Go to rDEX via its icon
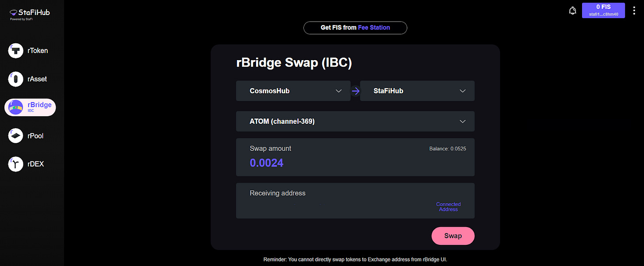644x266 pixels. [16, 164]
